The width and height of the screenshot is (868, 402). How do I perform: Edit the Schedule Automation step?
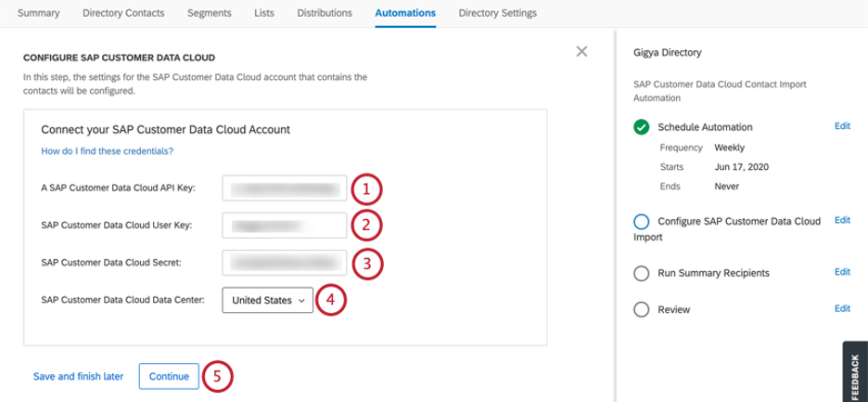click(842, 126)
